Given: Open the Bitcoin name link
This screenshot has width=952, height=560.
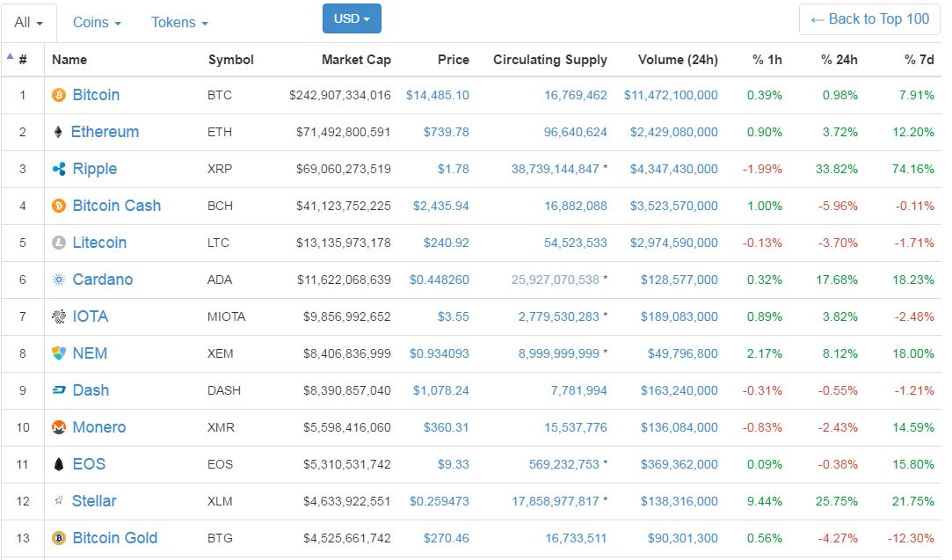Looking at the screenshot, I should click(96, 95).
